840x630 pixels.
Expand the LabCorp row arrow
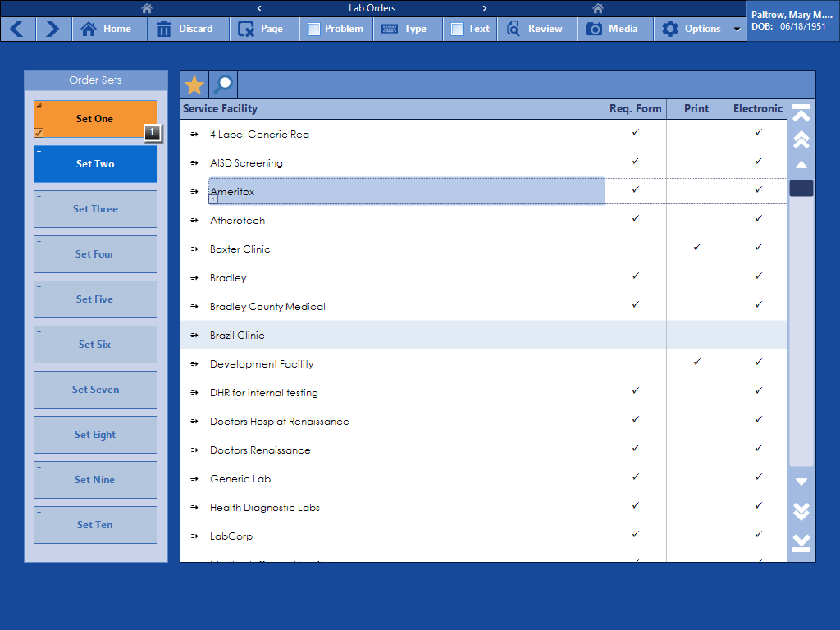(194, 536)
